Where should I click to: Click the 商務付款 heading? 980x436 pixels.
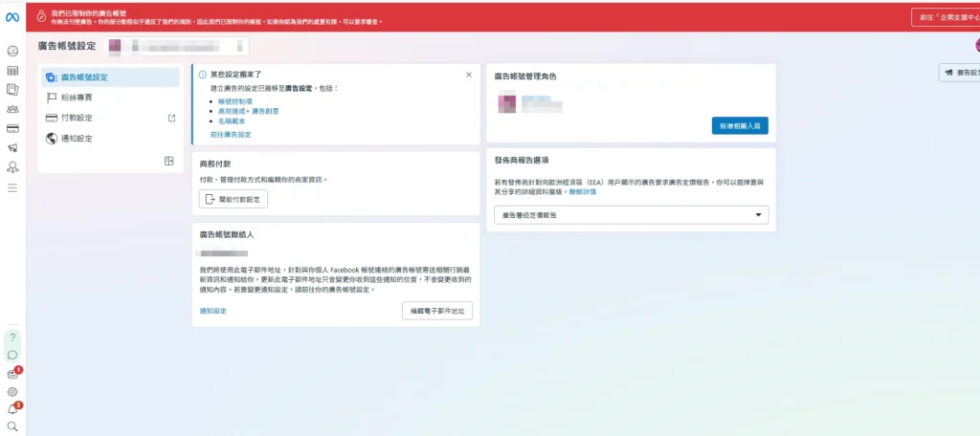click(215, 164)
